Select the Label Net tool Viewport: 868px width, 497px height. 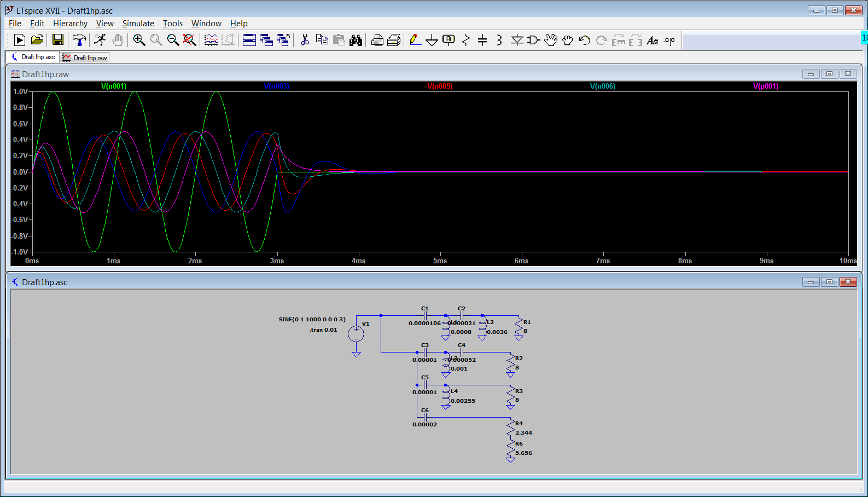(448, 40)
